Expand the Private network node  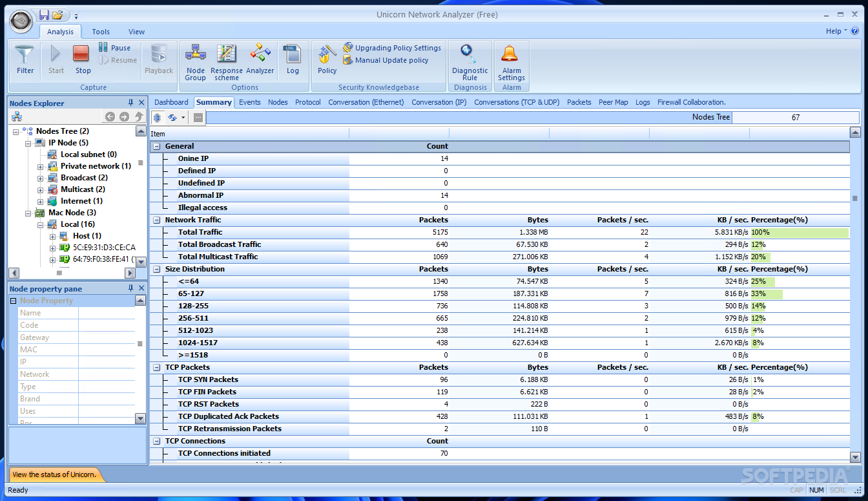(40, 166)
